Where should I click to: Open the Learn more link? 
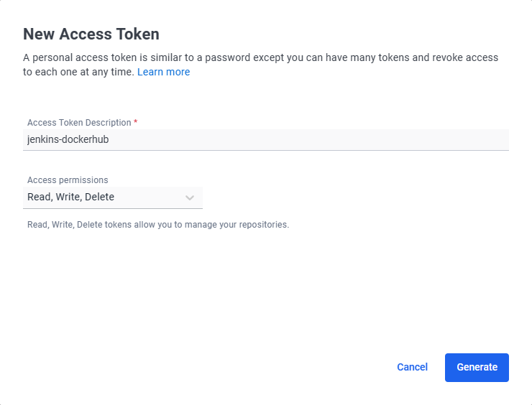163,72
